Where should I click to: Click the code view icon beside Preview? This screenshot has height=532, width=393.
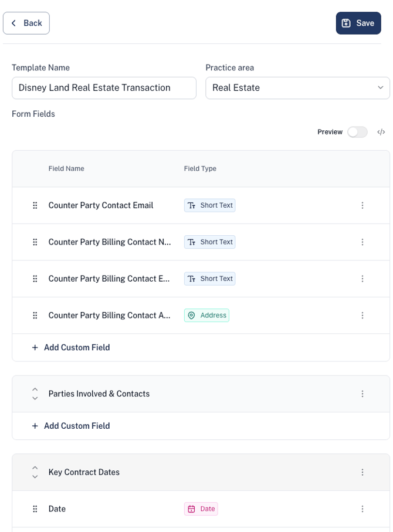tap(381, 132)
